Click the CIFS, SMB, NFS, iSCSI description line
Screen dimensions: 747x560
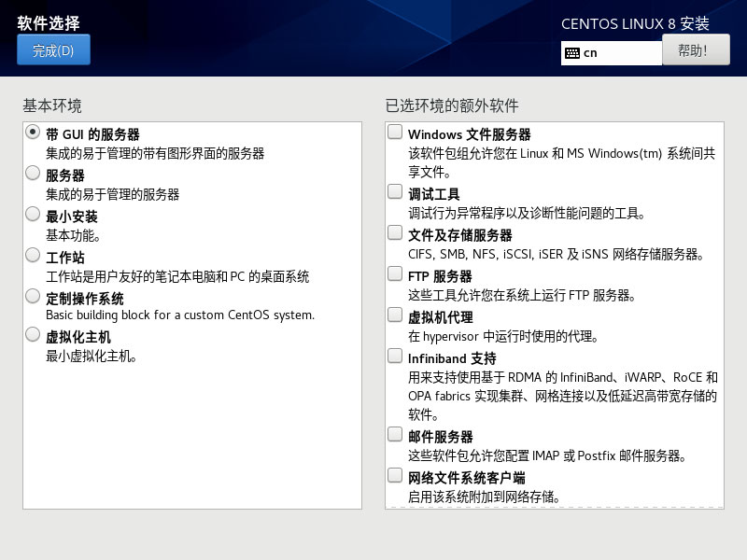[557, 254]
